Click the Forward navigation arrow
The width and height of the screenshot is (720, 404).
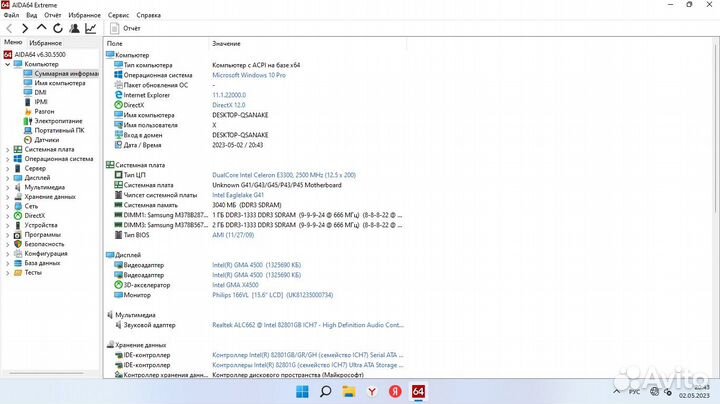[x=25, y=28]
